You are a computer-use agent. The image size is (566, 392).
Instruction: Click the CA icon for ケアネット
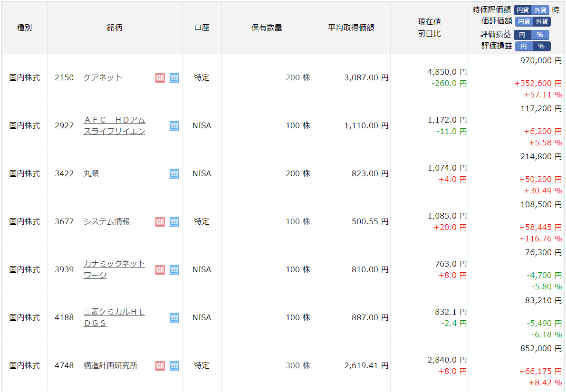[160, 77]
